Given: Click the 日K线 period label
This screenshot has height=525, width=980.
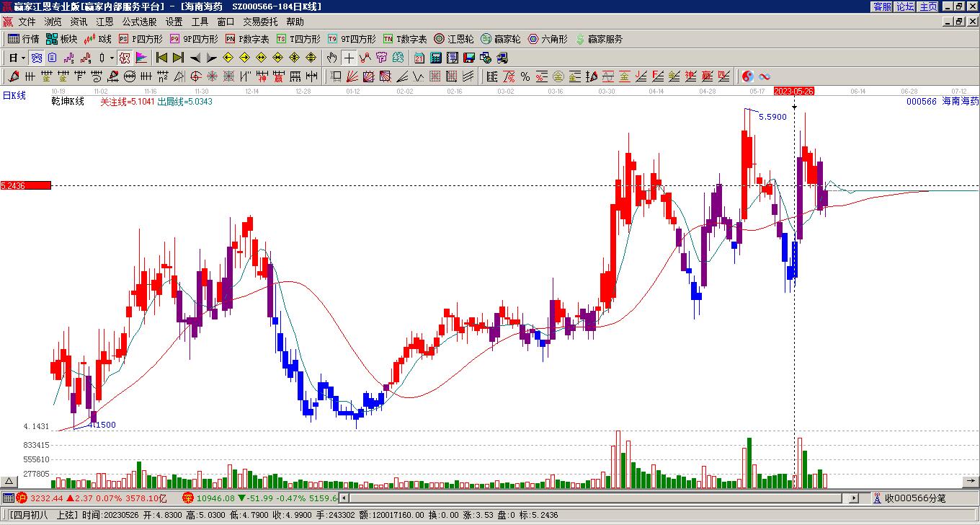Looking at the screenshot, I should pyautogui.click(x=14, y=95).
